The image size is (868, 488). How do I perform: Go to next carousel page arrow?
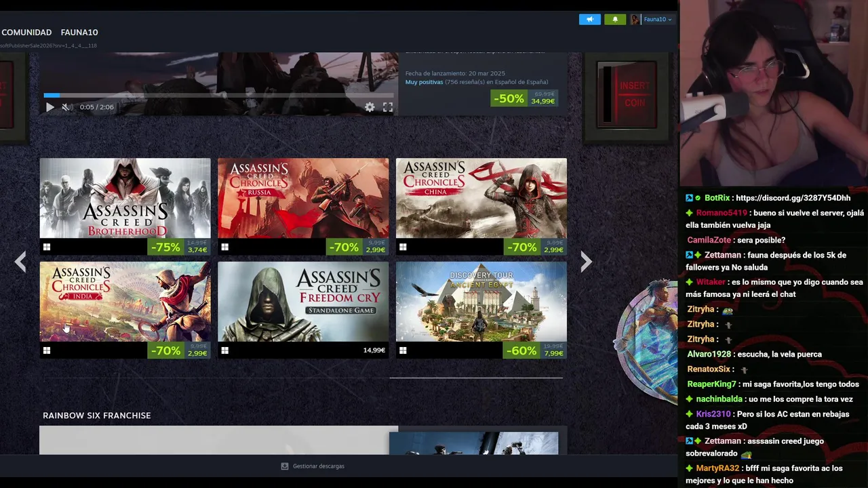[x=587, y=262]
